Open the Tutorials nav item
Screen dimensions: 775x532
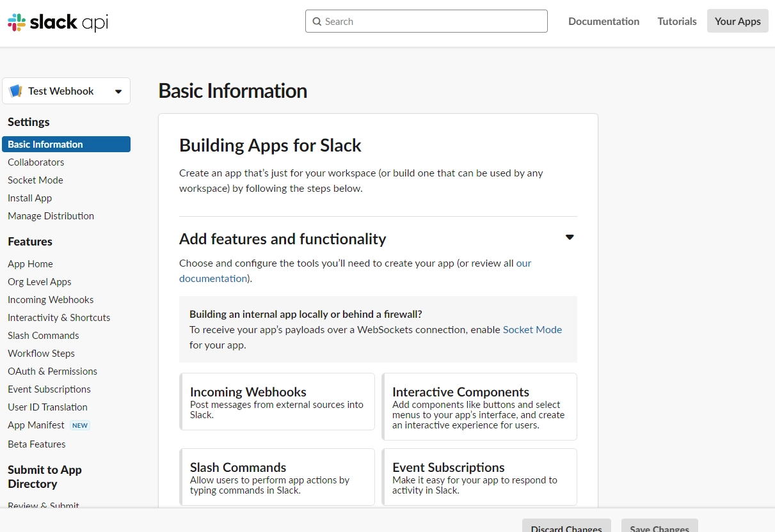pos(677,21)
